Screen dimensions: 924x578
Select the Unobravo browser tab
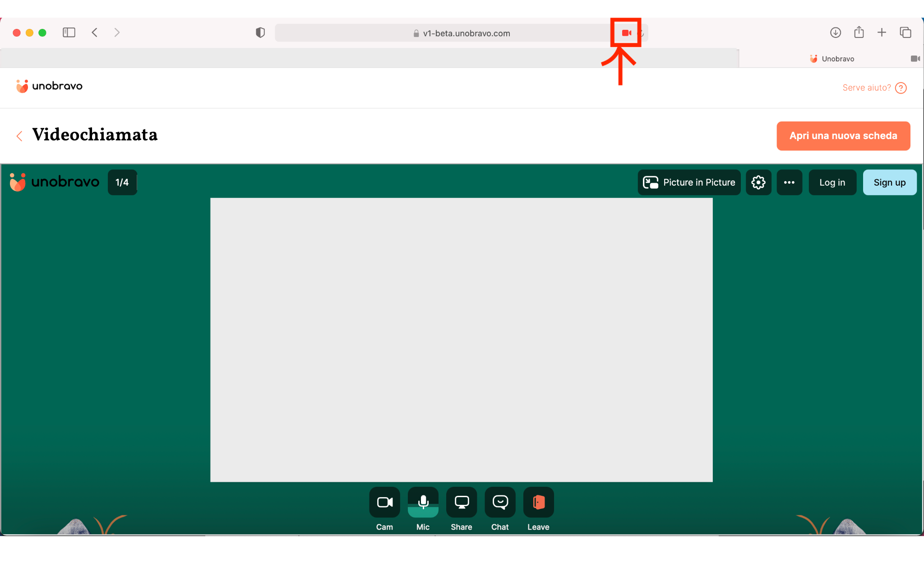(832, 59)
